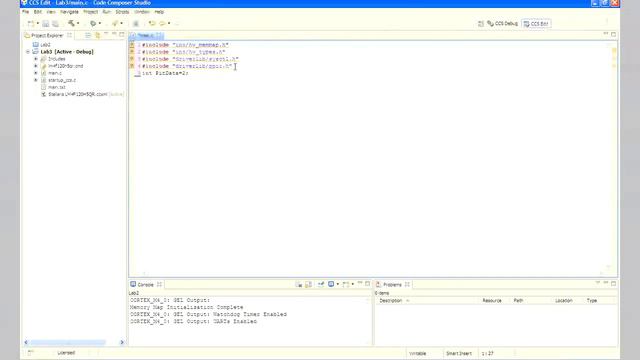Open the Scripts menu
640x360 pixels.
pyautogui.click(x=122, y=12)
